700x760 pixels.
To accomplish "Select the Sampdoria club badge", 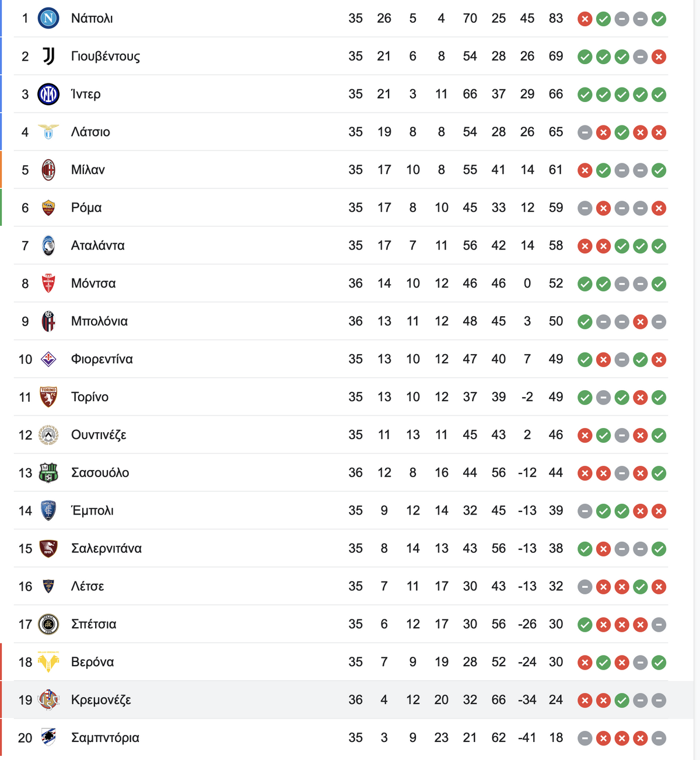I will pyautogui.click(x=48, y=737).
